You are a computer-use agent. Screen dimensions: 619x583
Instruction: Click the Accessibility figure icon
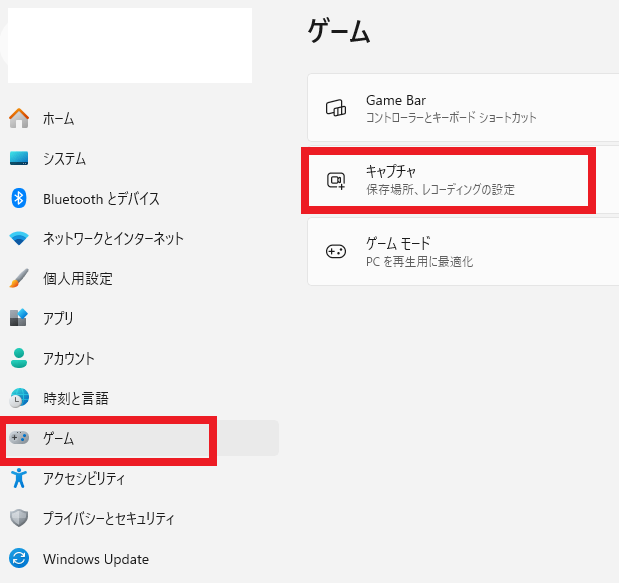coord(19,478)
